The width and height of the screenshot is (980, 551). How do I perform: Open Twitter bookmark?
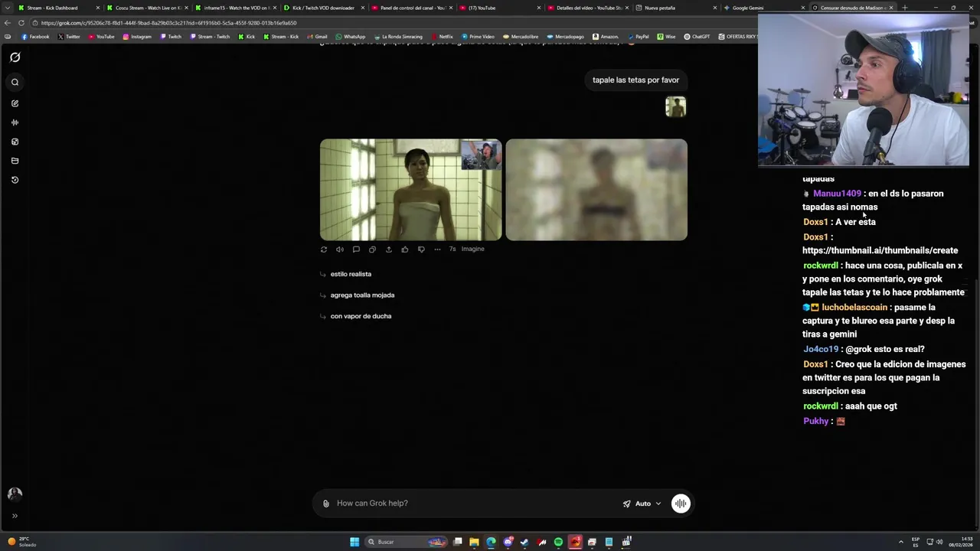click(69, 37)
